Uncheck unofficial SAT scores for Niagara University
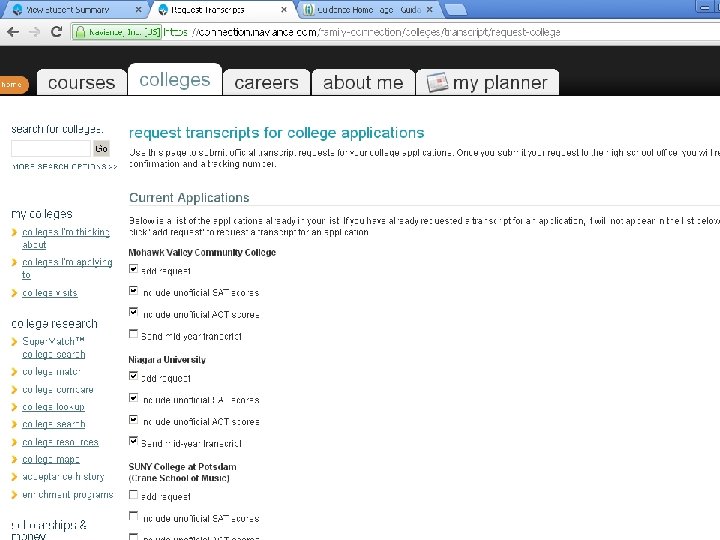This screenshot has width=720, height=540. 133,398
